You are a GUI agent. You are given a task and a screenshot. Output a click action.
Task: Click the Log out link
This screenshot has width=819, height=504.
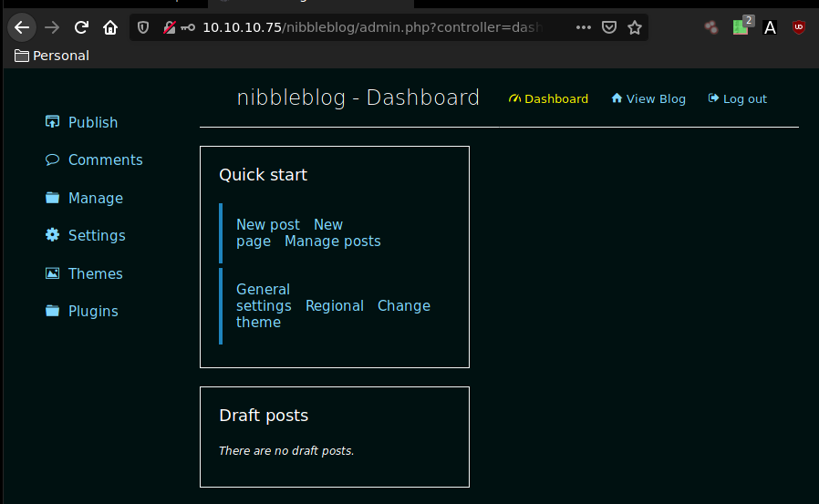(x=744, y=98)
